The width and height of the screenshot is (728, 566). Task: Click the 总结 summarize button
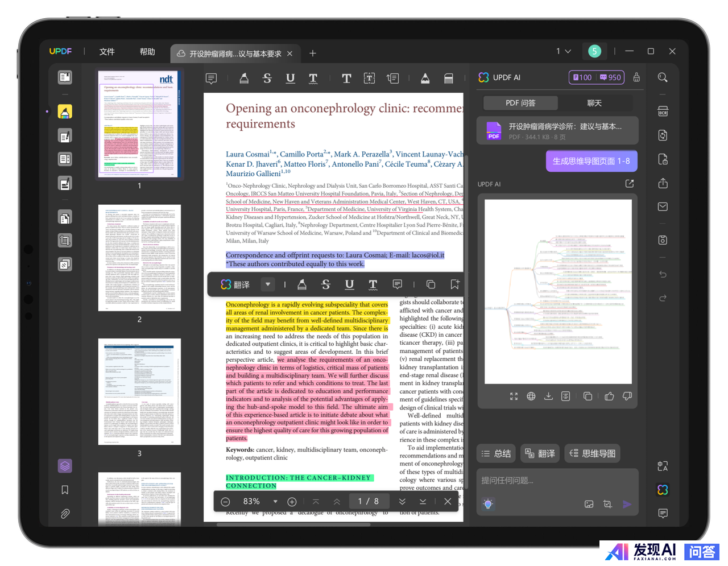tap(496, 453)
